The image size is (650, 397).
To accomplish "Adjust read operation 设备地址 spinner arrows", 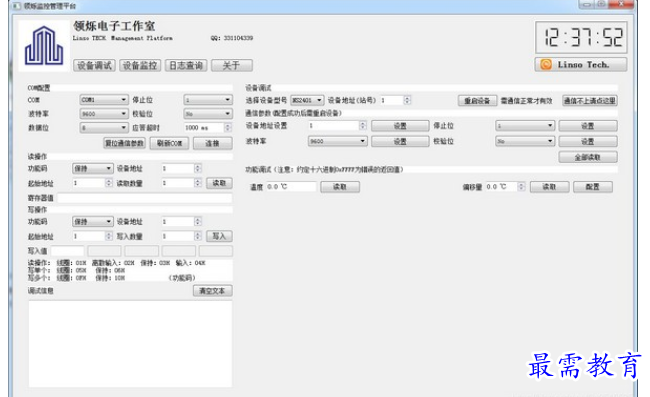I will [198, 168].
